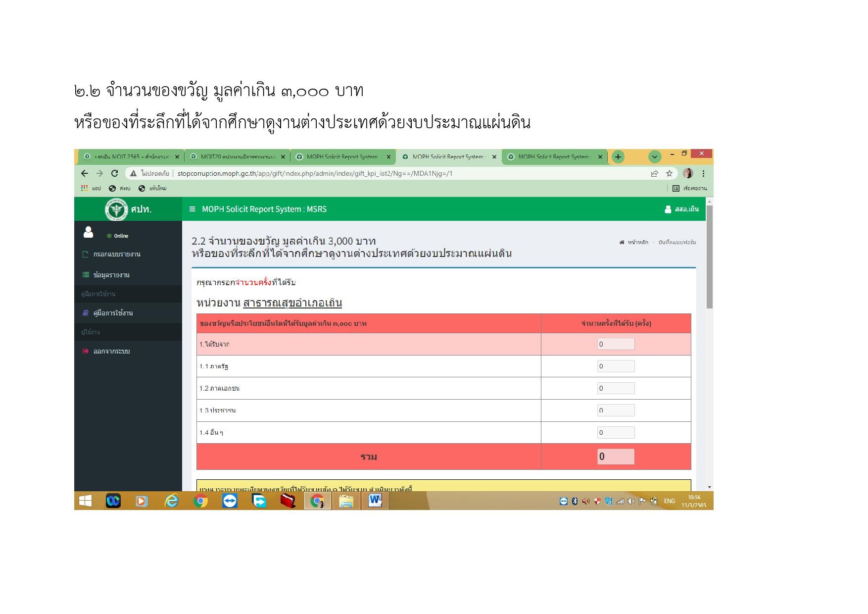Open the Chrome three-dot menu
The image size is (868, 614).
703,173
